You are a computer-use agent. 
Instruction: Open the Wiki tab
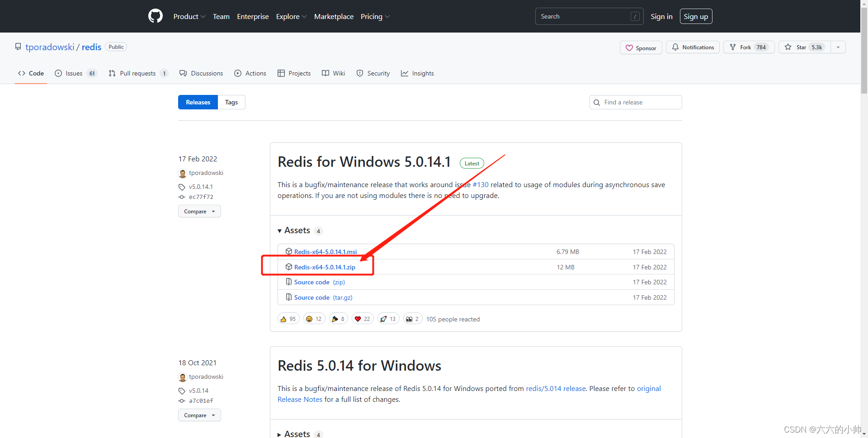[x=333, y=73]
